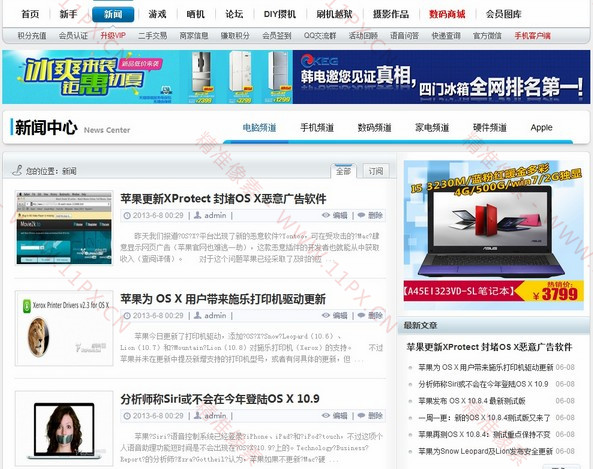Click the author icon of the XProtect article

pyautogui.click(x=197, y=215)
